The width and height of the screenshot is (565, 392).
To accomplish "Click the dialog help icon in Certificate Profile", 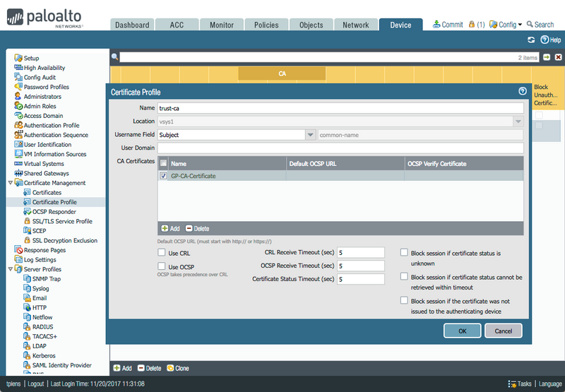I will [523, 91].
